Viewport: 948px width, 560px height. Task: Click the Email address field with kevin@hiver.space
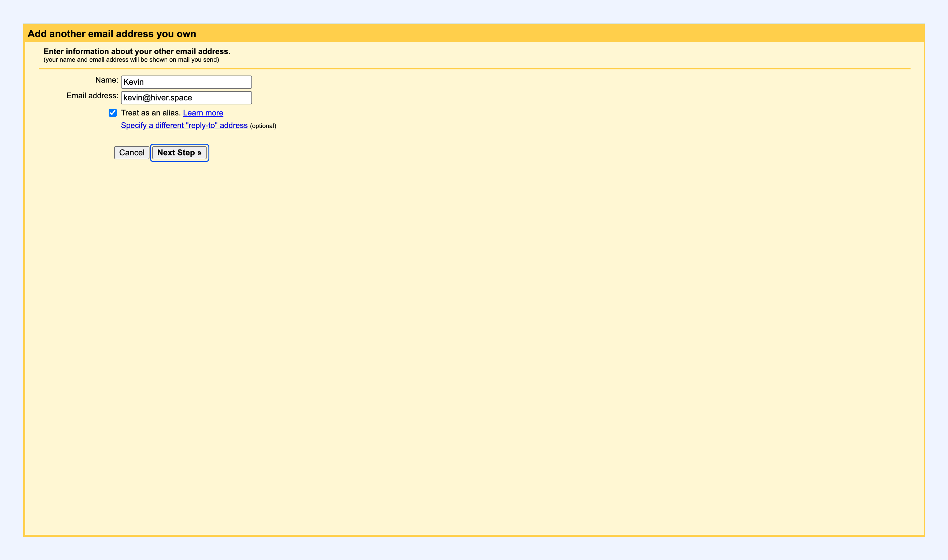coord(186,98)
